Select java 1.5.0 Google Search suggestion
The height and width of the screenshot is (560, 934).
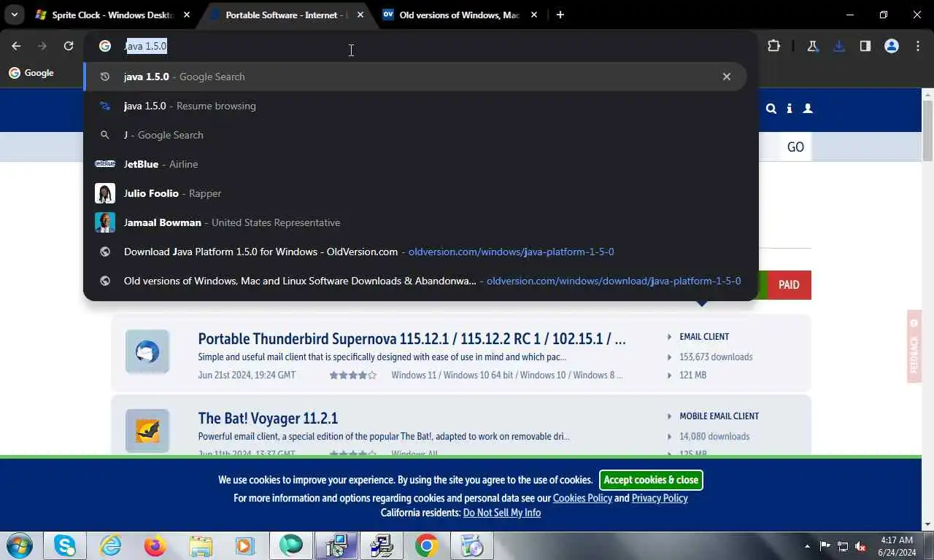point(415,77)
